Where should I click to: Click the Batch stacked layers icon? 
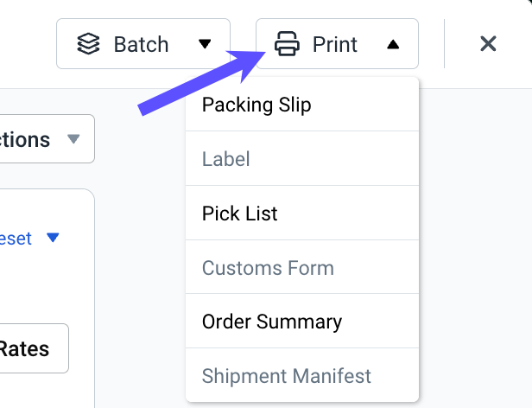tap(89, 44)
